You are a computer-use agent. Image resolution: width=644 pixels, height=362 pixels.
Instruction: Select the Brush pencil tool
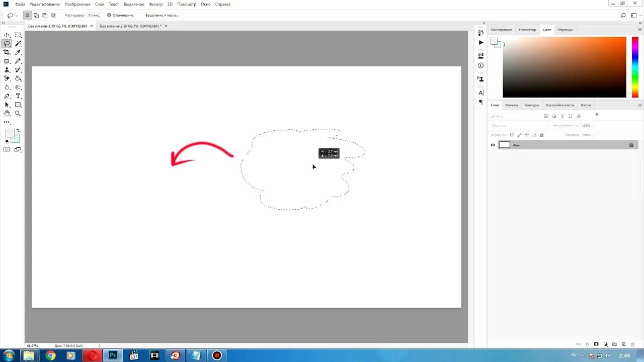point(18,61)
